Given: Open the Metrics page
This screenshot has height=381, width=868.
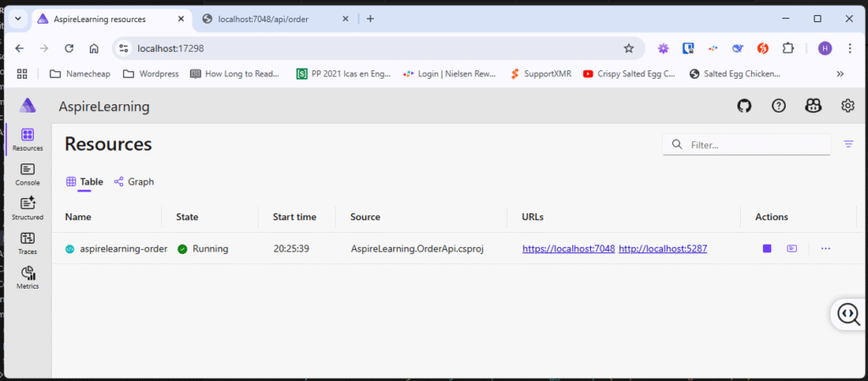Looking at the screenshot, I should pyautogui.click(x=27, y=279).
